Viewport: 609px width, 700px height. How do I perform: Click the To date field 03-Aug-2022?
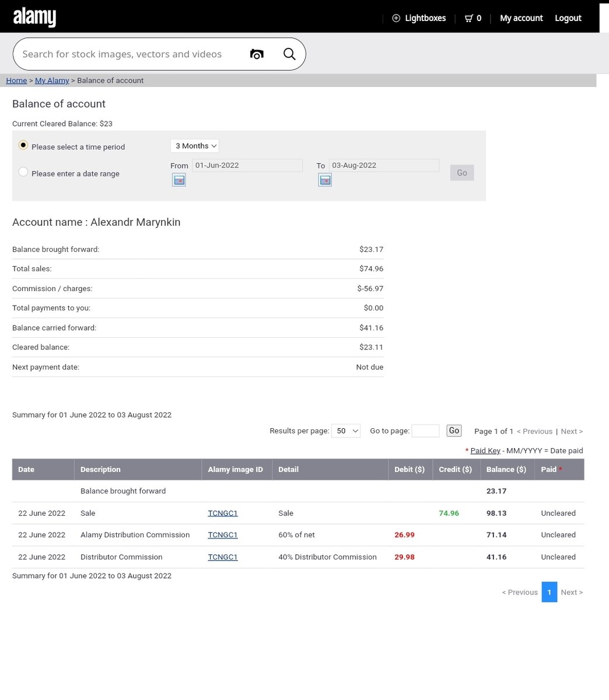tap(384, 165)
